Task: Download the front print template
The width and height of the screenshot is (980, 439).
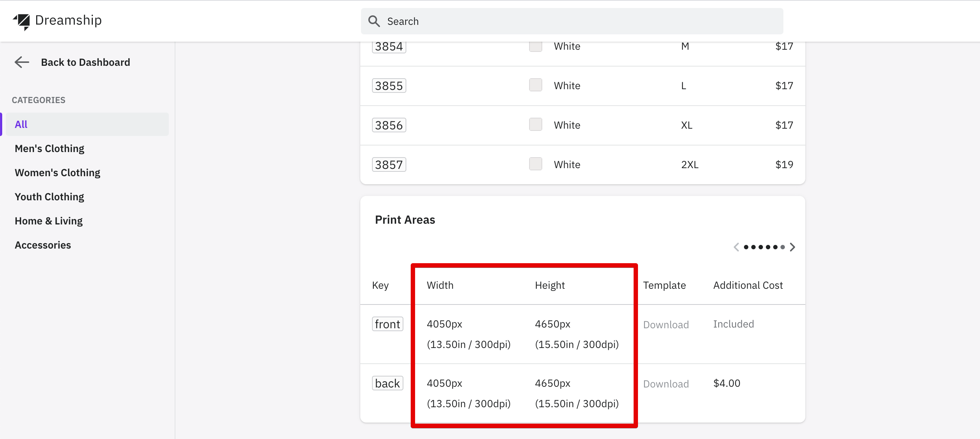Action: click(x=666, y=325)
